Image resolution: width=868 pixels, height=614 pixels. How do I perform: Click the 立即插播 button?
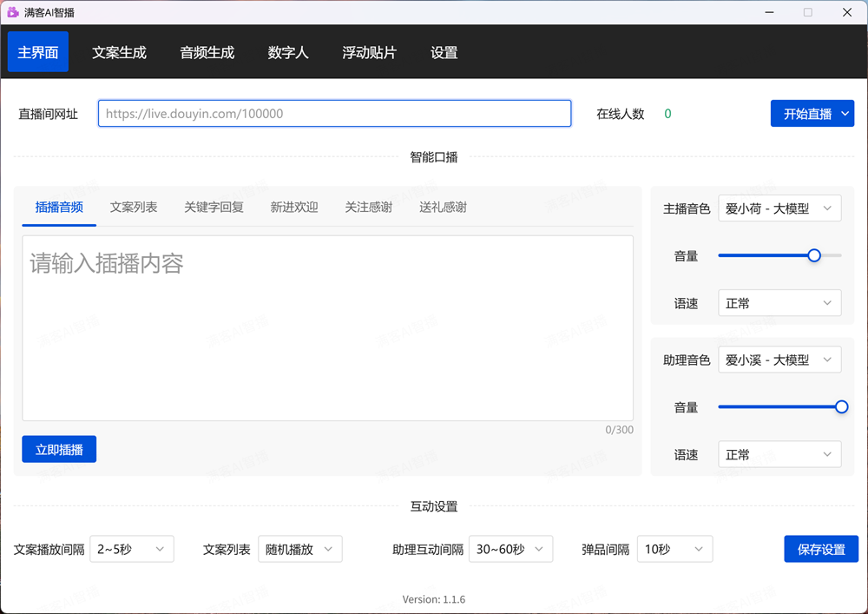59,449
